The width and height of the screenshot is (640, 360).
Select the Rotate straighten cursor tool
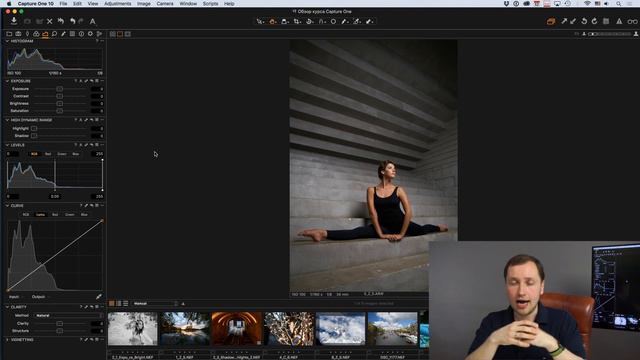(310, 21)
